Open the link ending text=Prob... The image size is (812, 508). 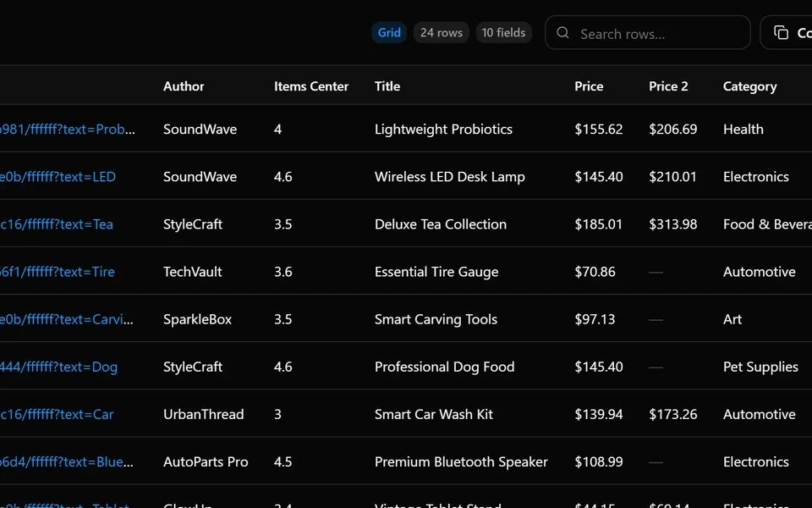(x=68, y=129)
